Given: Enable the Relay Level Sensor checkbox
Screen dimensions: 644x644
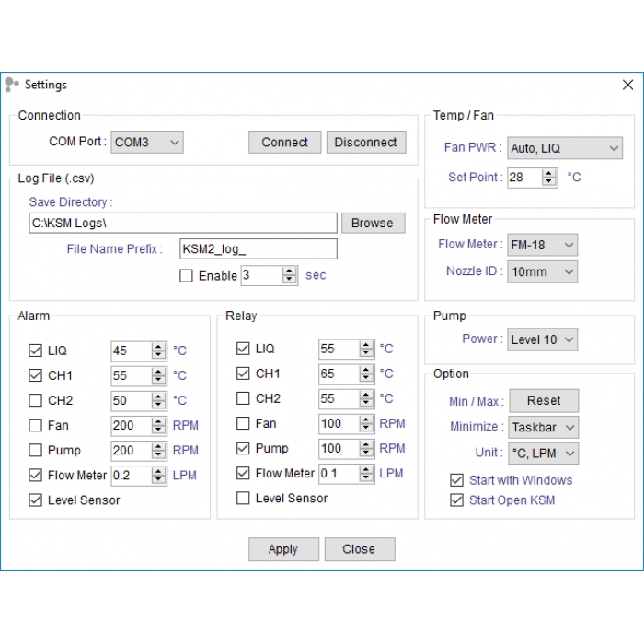Looking at the screenshot, I should [x=243, y=498].
